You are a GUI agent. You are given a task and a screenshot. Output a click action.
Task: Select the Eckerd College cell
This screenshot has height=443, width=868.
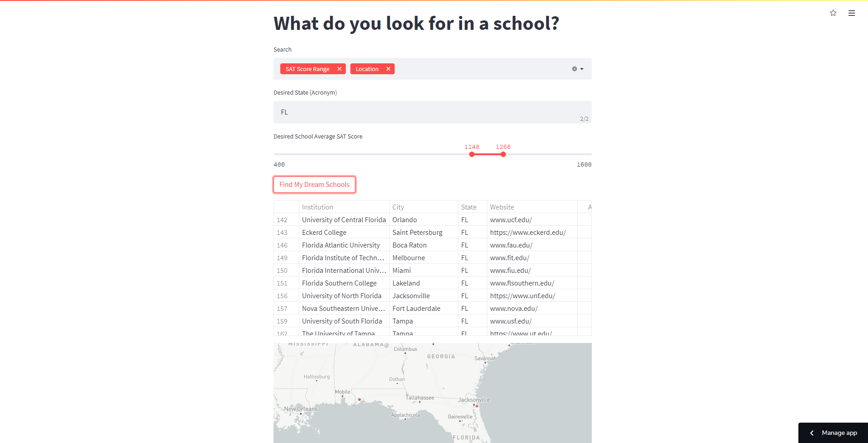click(344, 232)
